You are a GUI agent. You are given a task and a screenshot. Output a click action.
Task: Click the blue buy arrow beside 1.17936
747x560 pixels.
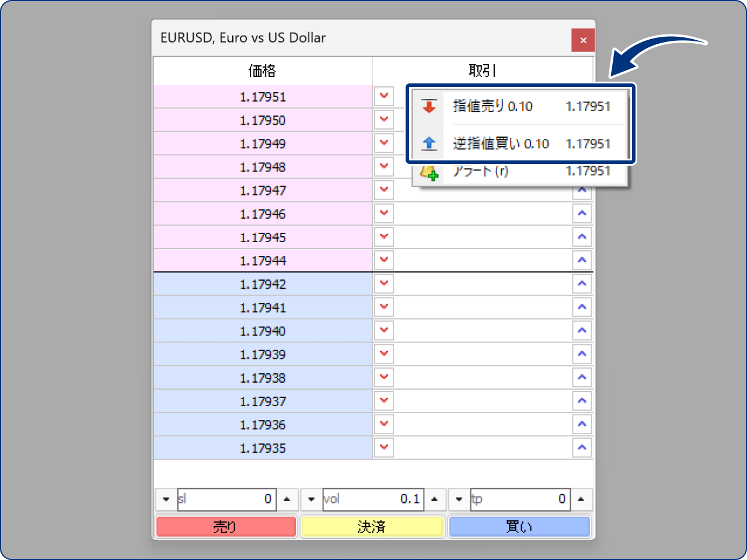pyautogui.click(x=582, y=424)
